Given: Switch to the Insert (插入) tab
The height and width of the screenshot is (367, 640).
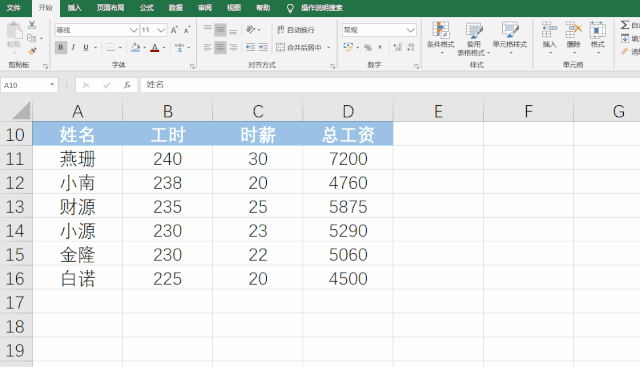Looking at the screenshot, I should (74, 8).
